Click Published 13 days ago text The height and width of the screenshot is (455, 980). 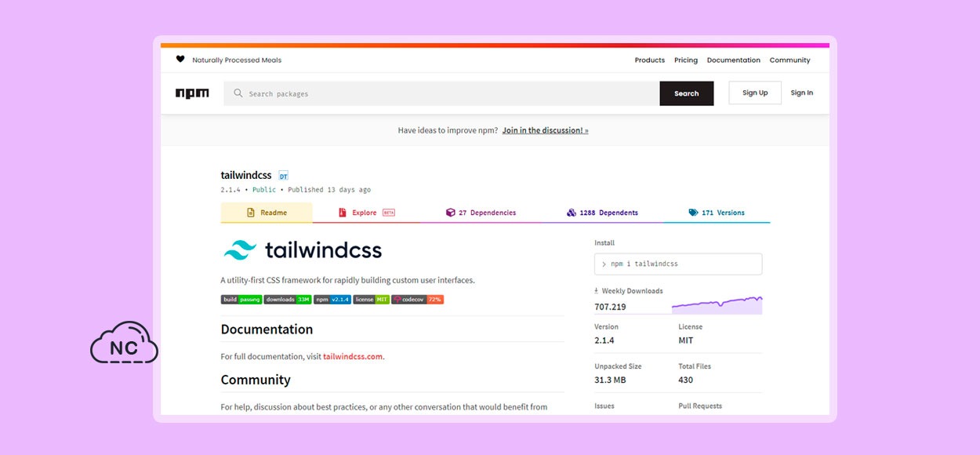coord(329,190)
